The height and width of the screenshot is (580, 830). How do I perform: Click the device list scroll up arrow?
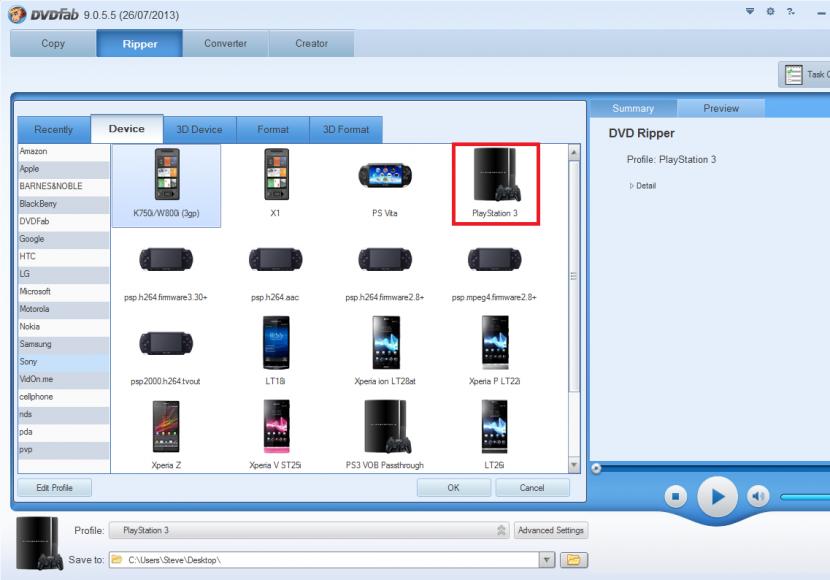point(574,152)
